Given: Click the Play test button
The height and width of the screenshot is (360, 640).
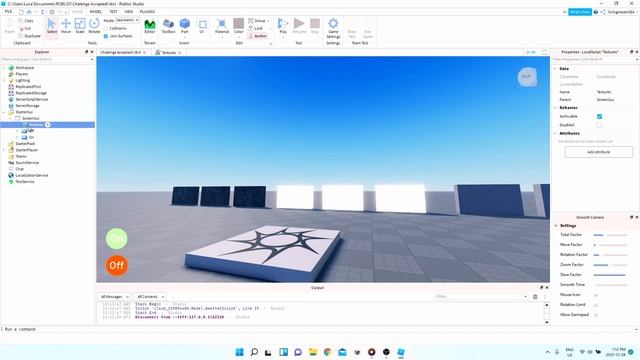Looking at the screenshot, I should click(283, 26).
